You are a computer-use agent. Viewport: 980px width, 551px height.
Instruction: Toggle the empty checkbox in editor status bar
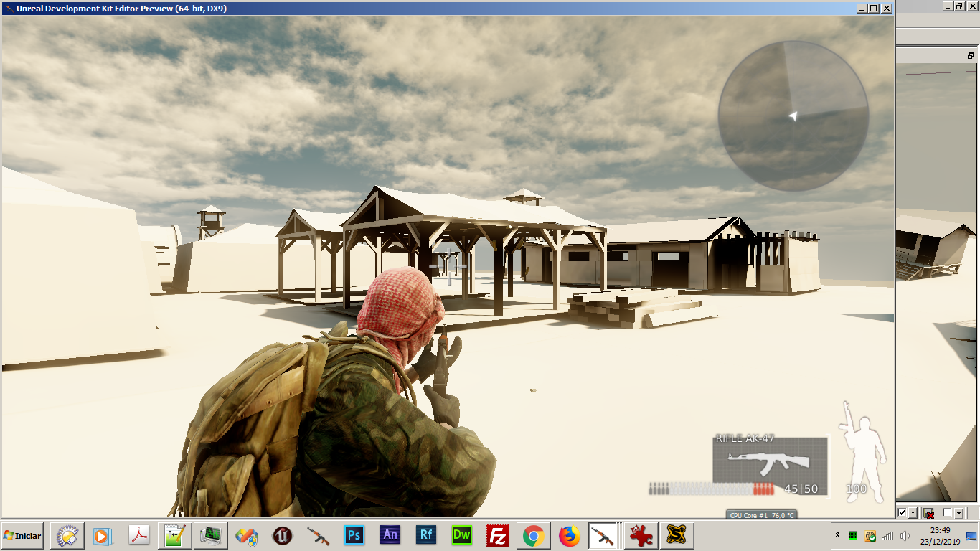click(x=947, y=512)
